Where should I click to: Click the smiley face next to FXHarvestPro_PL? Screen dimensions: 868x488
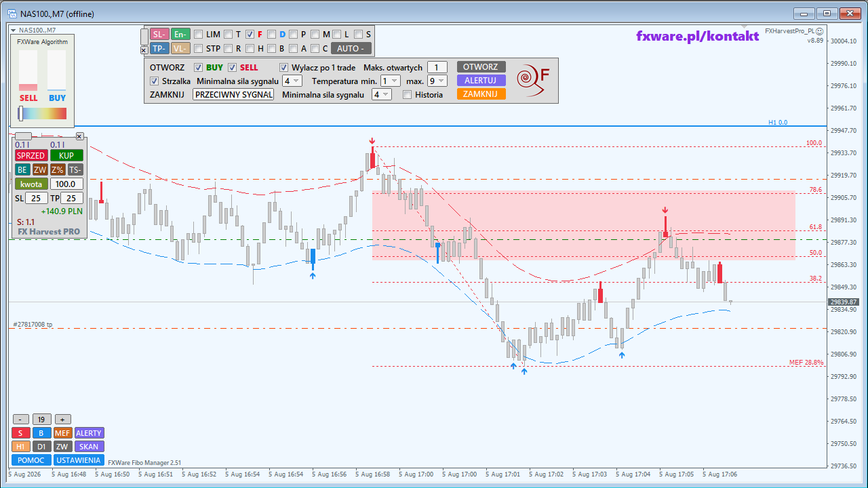(819, 31)
